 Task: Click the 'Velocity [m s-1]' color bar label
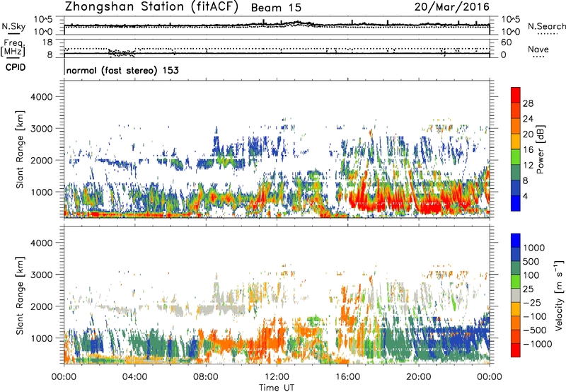point(559,295)
